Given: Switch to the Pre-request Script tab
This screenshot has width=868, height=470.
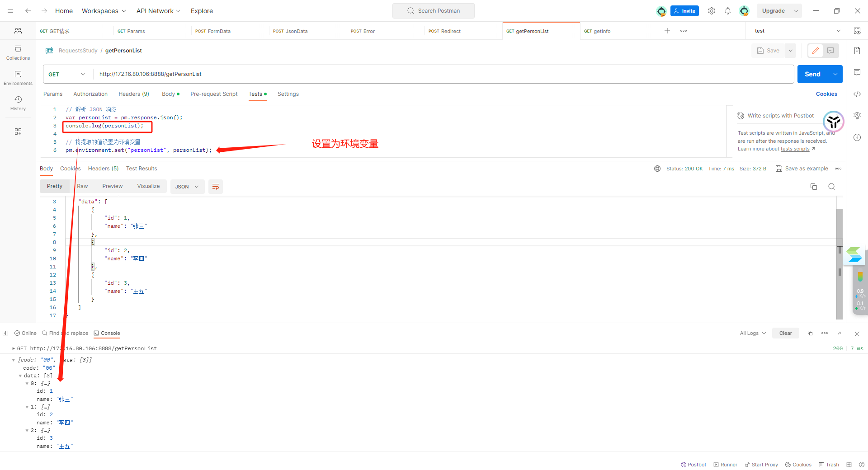Looking at the screenshot, I should click(x=214, y=94).
